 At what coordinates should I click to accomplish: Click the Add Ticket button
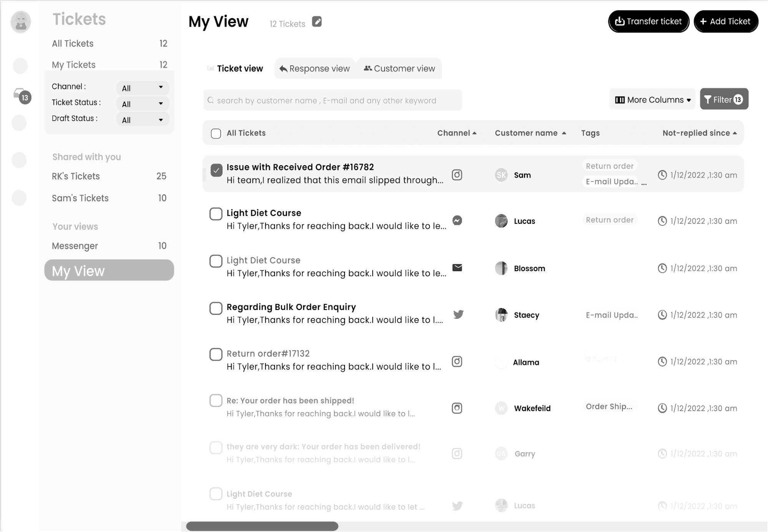click(x=726, y=22)
